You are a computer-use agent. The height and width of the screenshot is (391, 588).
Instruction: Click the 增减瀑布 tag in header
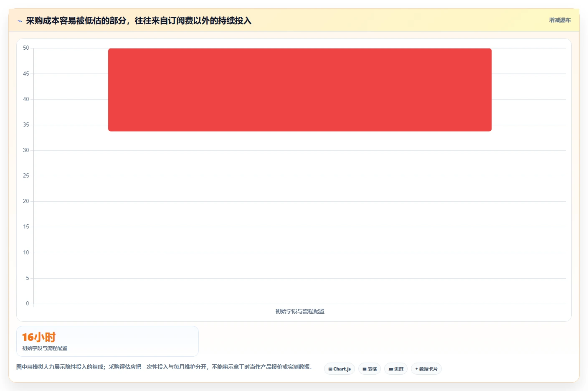click(560, 20)
